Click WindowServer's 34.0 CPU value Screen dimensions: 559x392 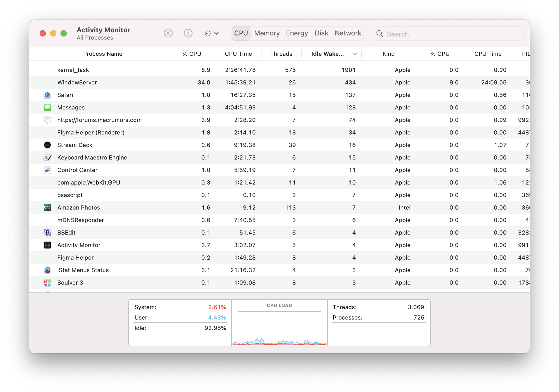pos(204,82)
